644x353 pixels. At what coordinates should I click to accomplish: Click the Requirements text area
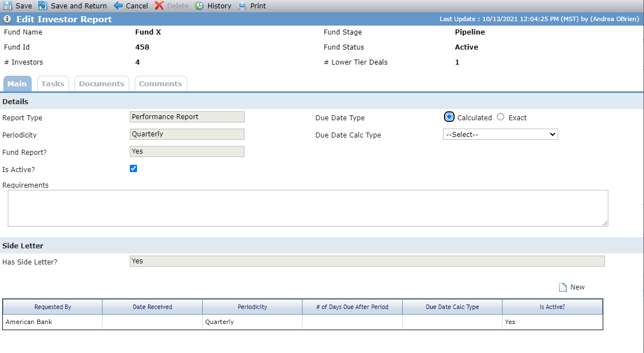click(x=308, y=208)
